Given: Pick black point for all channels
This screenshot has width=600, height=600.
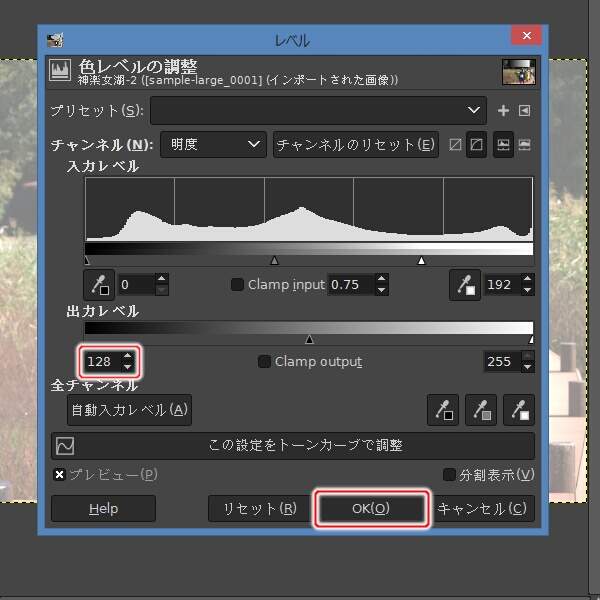Looking at the screenshot, I should click(443, 410).
